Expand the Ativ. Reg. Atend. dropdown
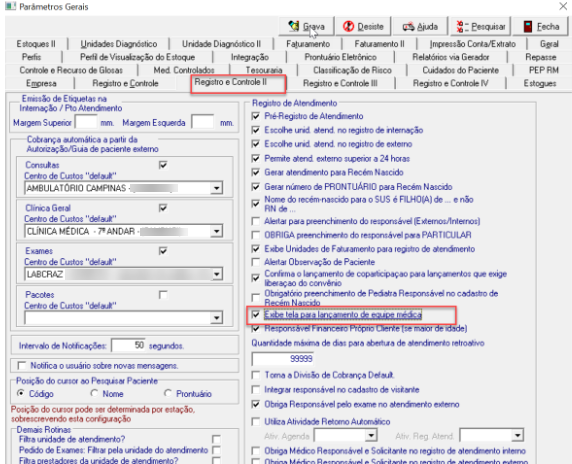This screenshot has height=464, width=572. (518, 436)
